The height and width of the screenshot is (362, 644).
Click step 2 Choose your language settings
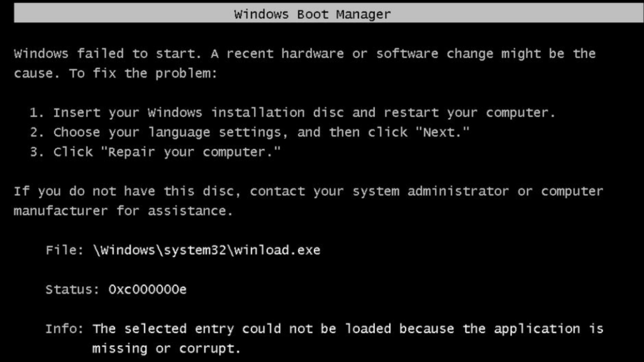point(249,132)
